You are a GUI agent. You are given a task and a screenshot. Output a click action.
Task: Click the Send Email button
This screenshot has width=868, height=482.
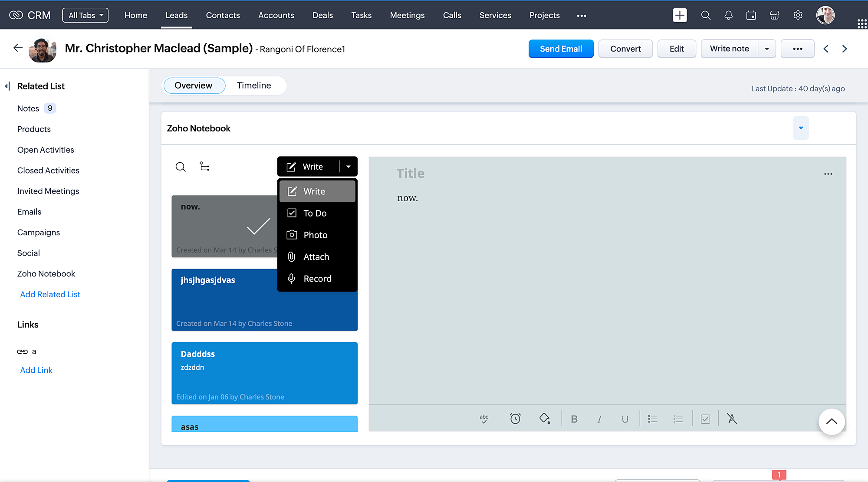[x=561, y=49]
